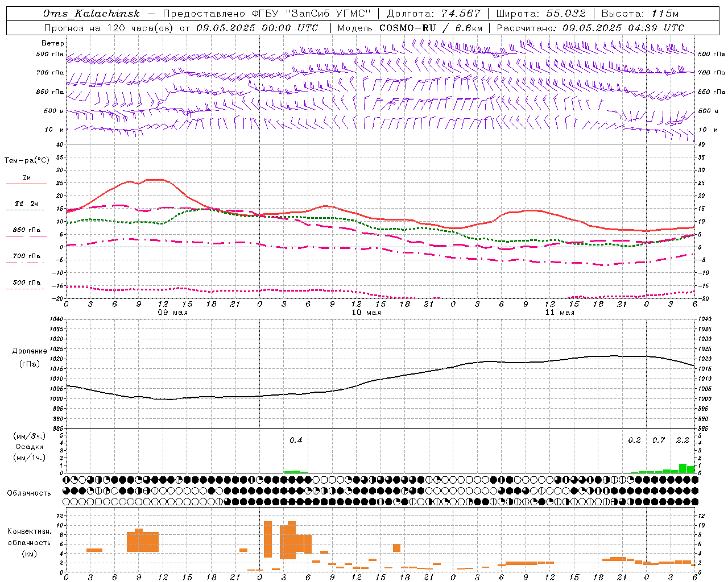This screenshot has width=728, height=582.
Task: Click the precipitation value 0.4
Action: click(x=296, y=440)
